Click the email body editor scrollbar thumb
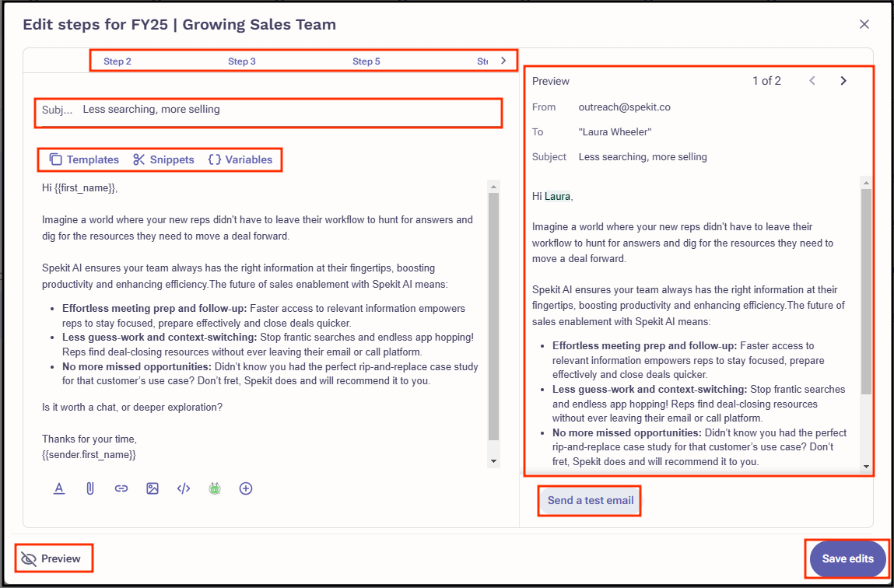 pyautogui.click(x=494, y=317)
